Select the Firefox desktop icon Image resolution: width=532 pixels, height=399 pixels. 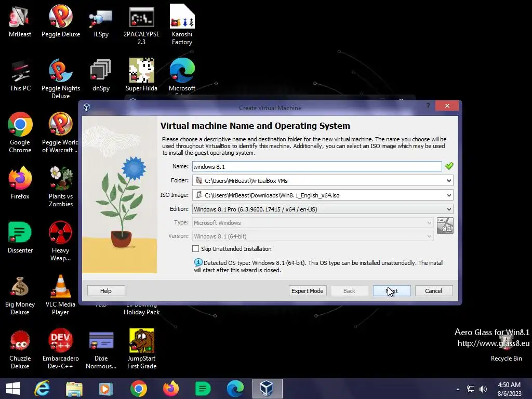pos(20,183)
